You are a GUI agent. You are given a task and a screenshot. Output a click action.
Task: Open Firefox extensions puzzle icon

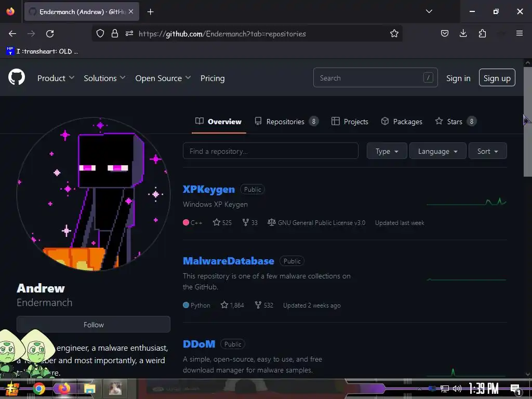tap(482, 34)
